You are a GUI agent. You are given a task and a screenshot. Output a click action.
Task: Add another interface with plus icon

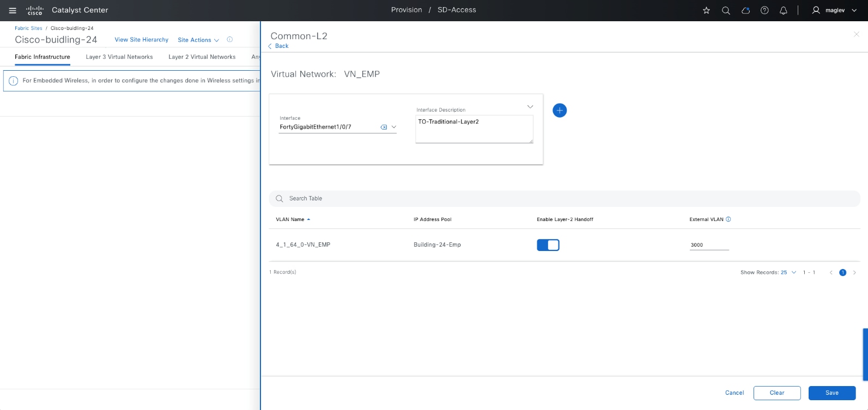coord(560,111)
